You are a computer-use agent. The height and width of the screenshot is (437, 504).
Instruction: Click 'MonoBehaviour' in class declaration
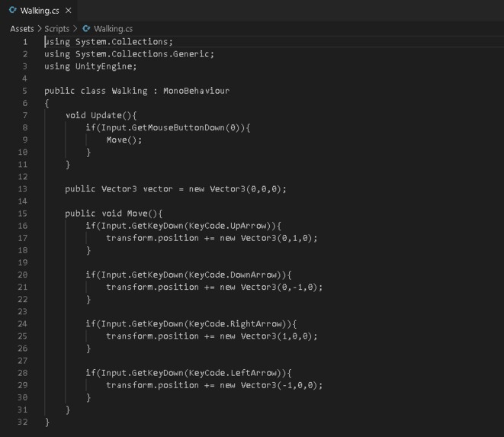click(x=197, y=91)
